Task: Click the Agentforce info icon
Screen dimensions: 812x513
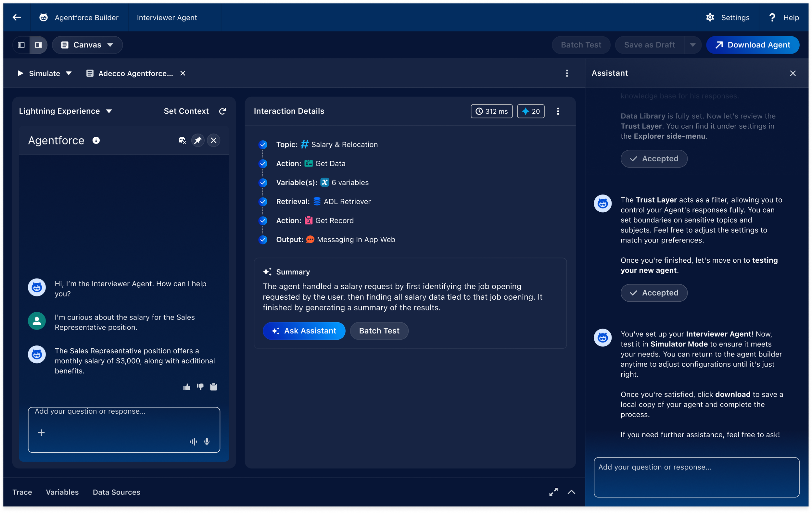Action: pos(96,140)
